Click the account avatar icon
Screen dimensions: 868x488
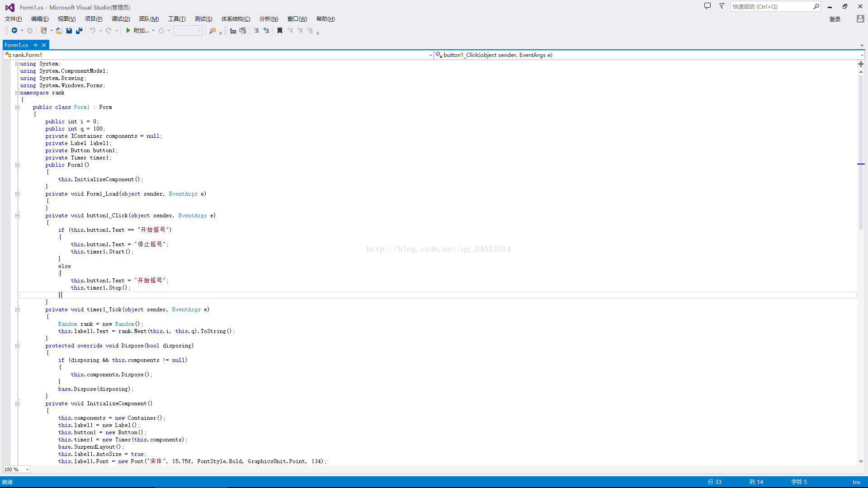pyautogui.click(x=860, y=19)
